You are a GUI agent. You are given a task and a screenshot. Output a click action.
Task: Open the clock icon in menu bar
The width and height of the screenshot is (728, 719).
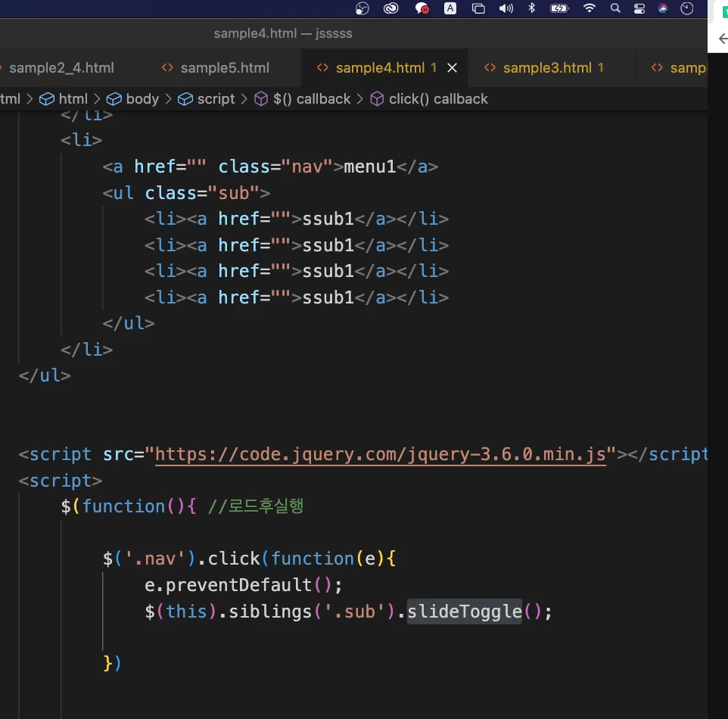click(686, 8)
